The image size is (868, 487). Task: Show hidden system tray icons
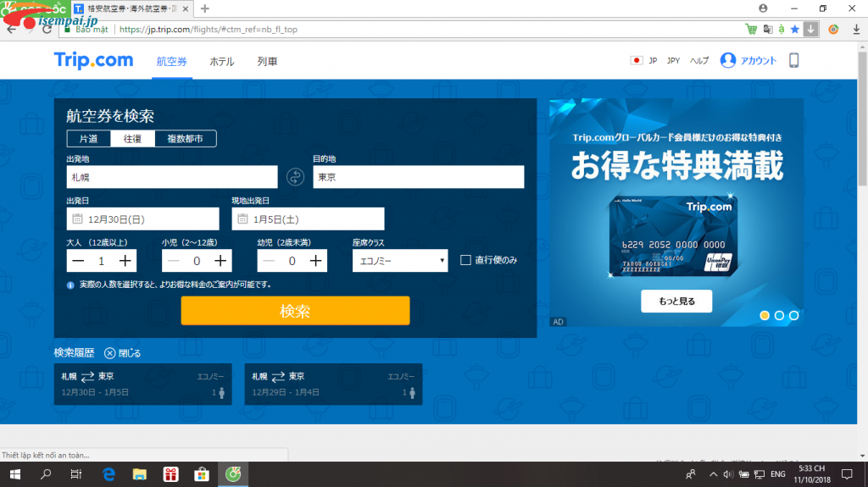click(713, 474)
